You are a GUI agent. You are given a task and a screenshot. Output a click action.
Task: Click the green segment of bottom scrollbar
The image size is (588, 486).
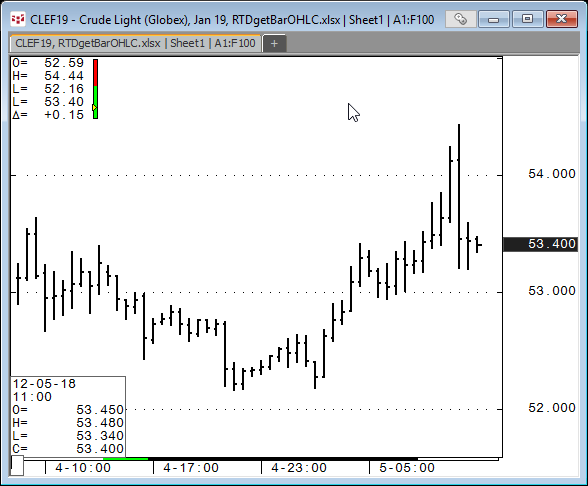126,458
